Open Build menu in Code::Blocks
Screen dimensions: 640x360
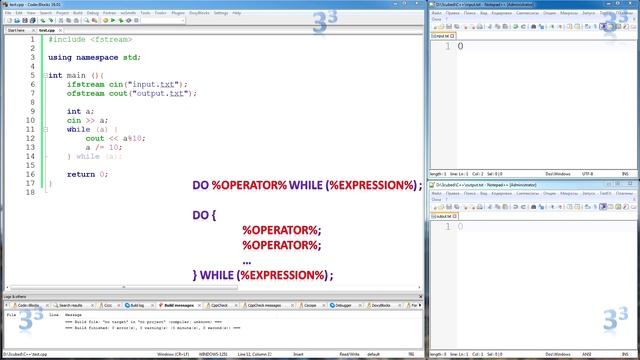click(x=78, y=13)
